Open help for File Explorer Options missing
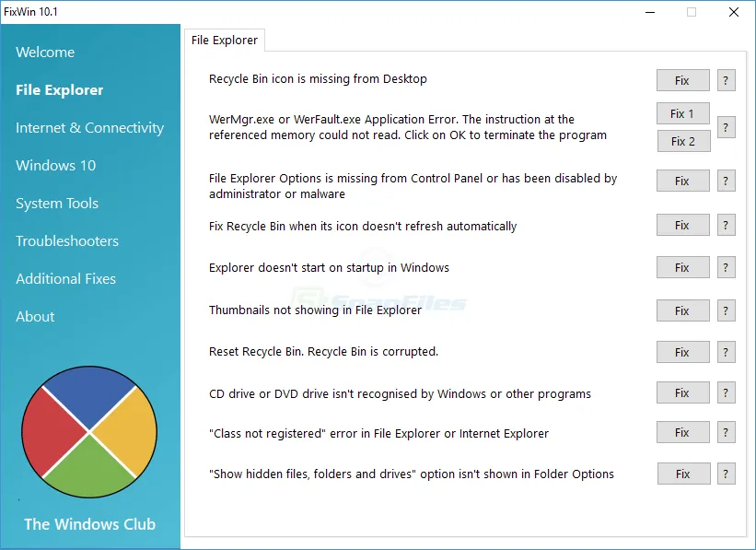 tap(727, 181)
